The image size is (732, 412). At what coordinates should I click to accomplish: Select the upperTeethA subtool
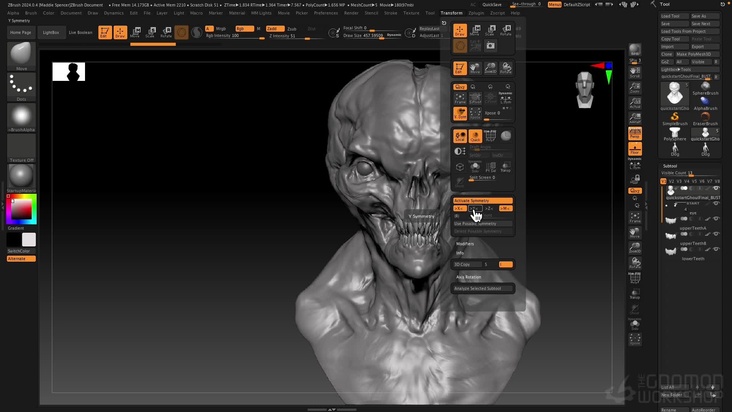693,227
